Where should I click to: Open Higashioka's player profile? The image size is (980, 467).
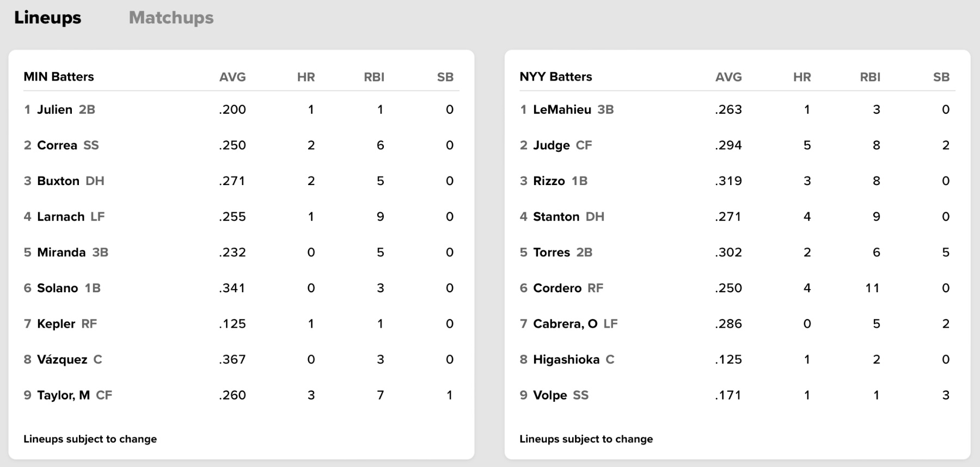coord(566,360)
